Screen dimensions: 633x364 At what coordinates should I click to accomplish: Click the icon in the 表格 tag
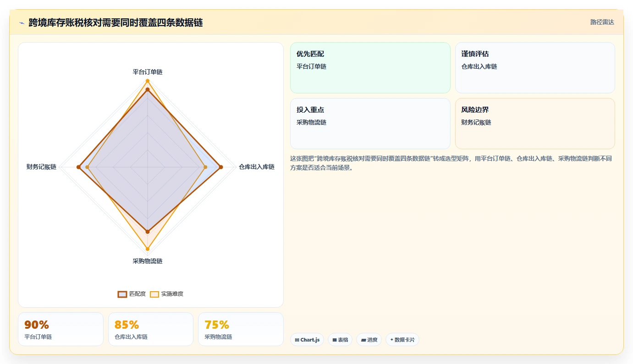coord(335,340)
